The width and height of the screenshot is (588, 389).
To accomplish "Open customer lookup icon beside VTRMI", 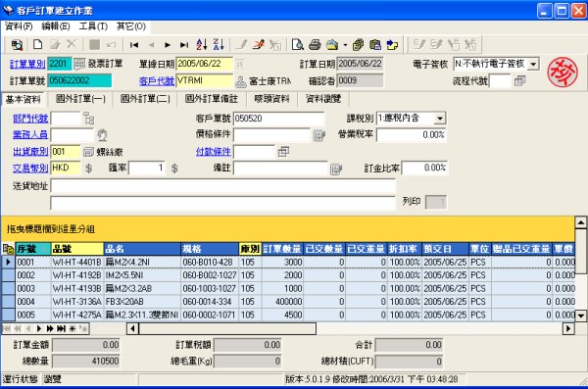I will [x=241, y=81].
